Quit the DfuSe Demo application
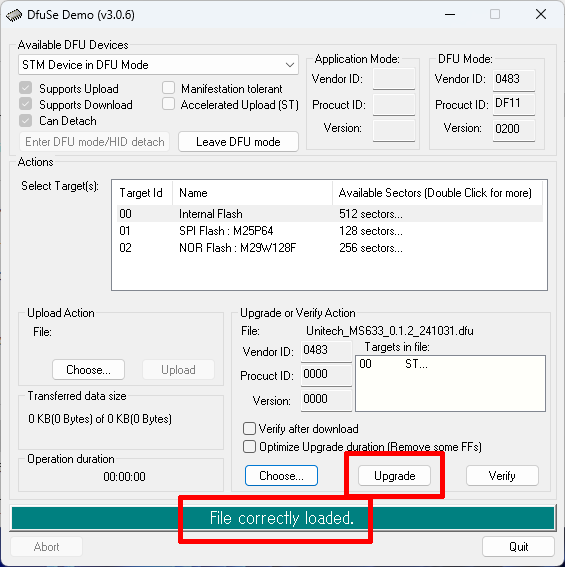 (518, 547)
